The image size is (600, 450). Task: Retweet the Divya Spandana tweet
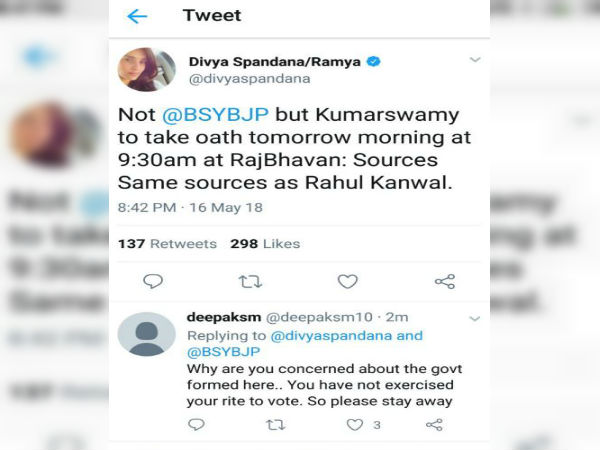click(250, 282)
